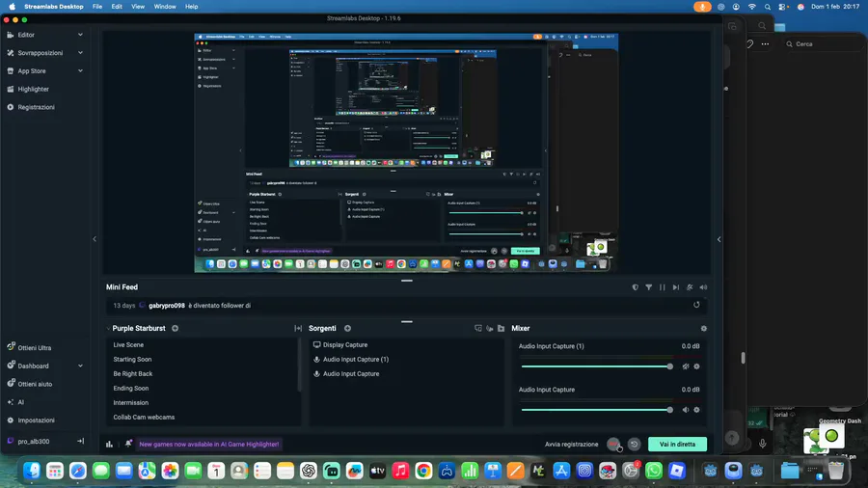Open the Window menu
The width and height of the screenshot is (868, 488).
[164, 7]
